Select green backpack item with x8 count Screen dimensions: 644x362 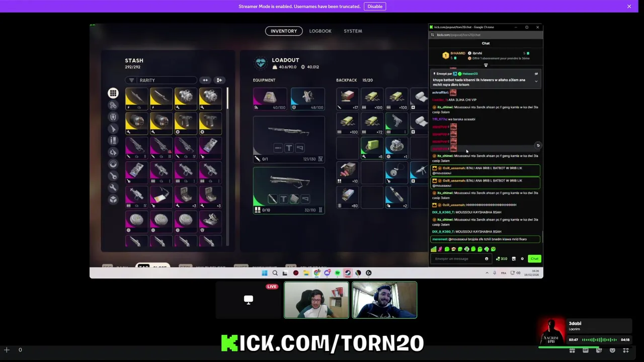point(372,148)
